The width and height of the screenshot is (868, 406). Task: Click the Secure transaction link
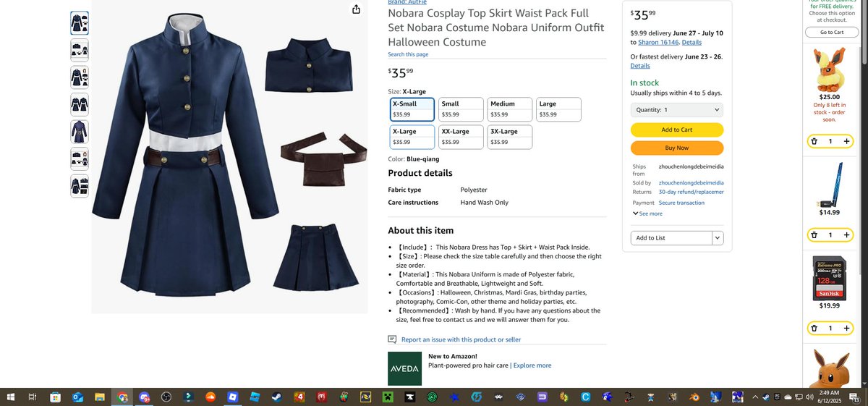681,203
